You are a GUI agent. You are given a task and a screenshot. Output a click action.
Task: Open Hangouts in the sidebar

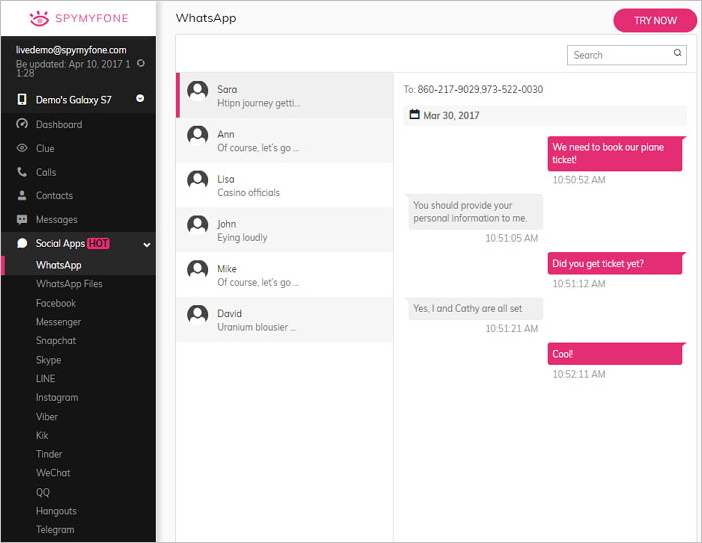[x=56, y=511]
